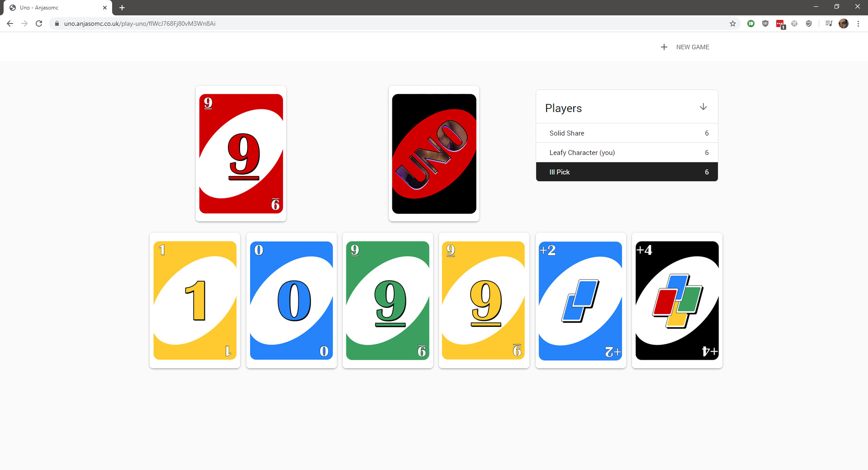868x470 pixels.
Task: Draw a card from the UNO deck
Action: click(434, 154)
